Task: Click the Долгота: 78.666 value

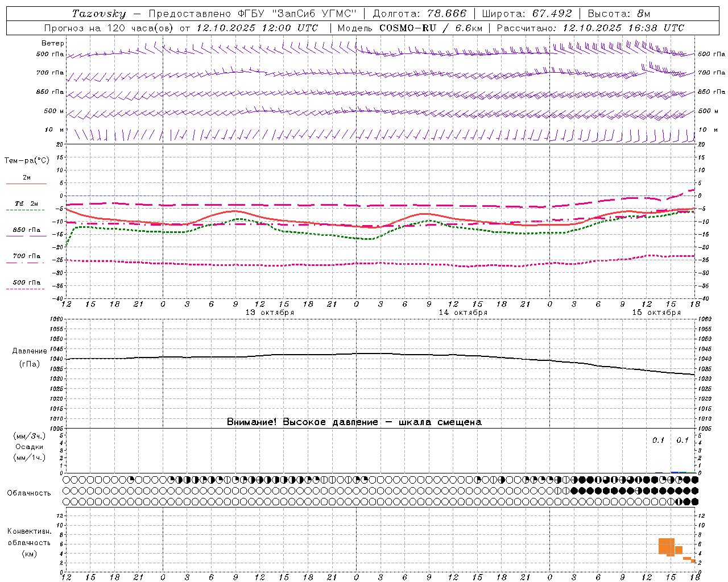Action: (x=420, y=14)
